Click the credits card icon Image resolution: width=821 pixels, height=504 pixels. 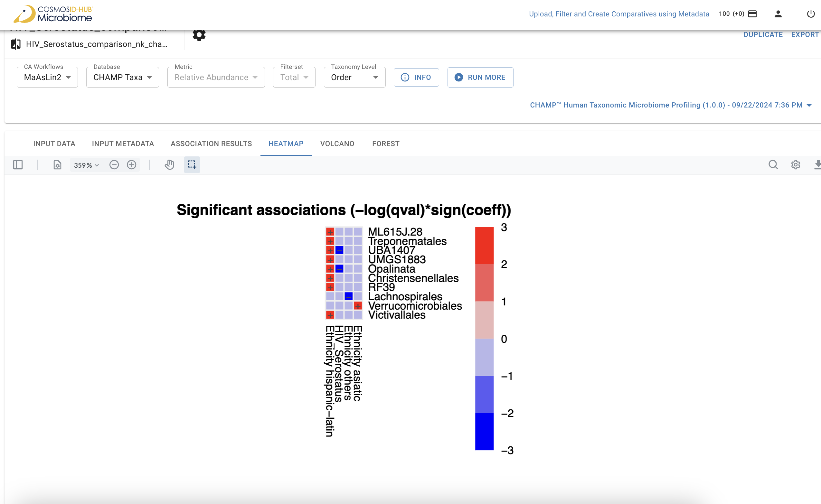click(753, 14)
